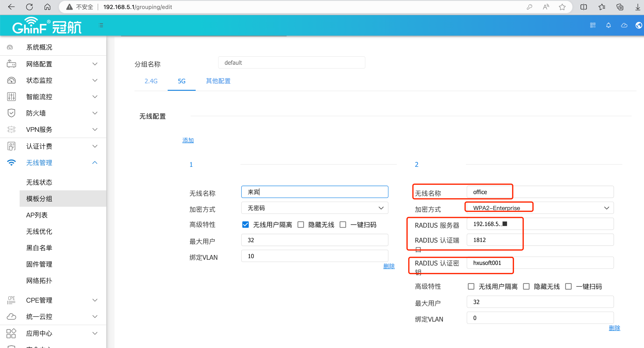The height and width of the screenshot is (348, 644).
Task: Uncheck 无线用户隔离 for SSID 1
Action: [245, 224]
